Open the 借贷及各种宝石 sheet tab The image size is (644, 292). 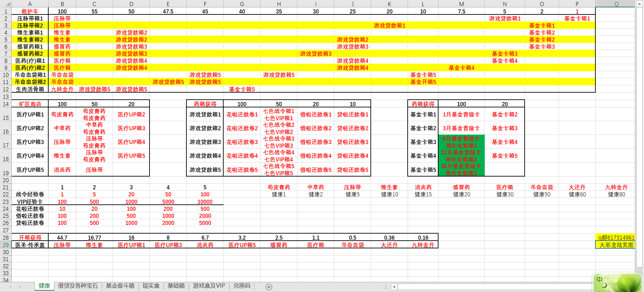point(78,286)
